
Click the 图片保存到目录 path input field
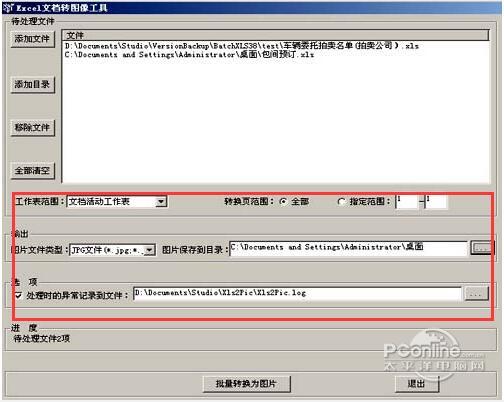tap(348, 248)
